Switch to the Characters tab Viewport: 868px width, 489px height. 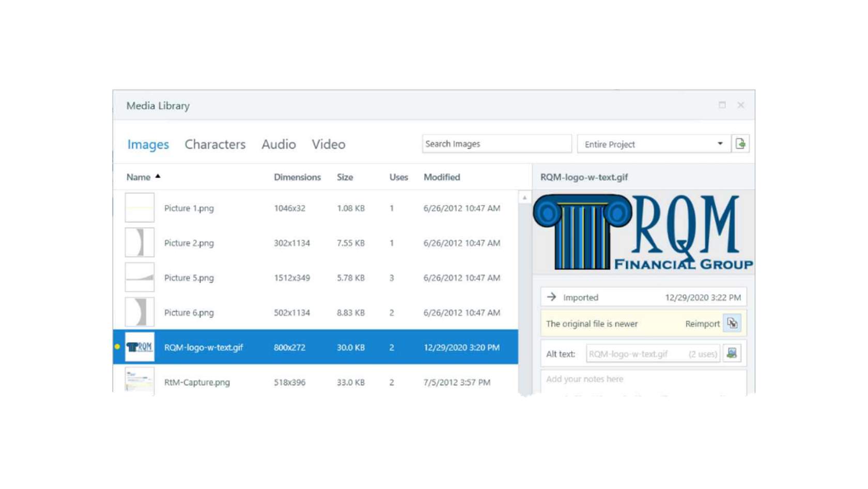pyautogui.click(x=215, y=144)
